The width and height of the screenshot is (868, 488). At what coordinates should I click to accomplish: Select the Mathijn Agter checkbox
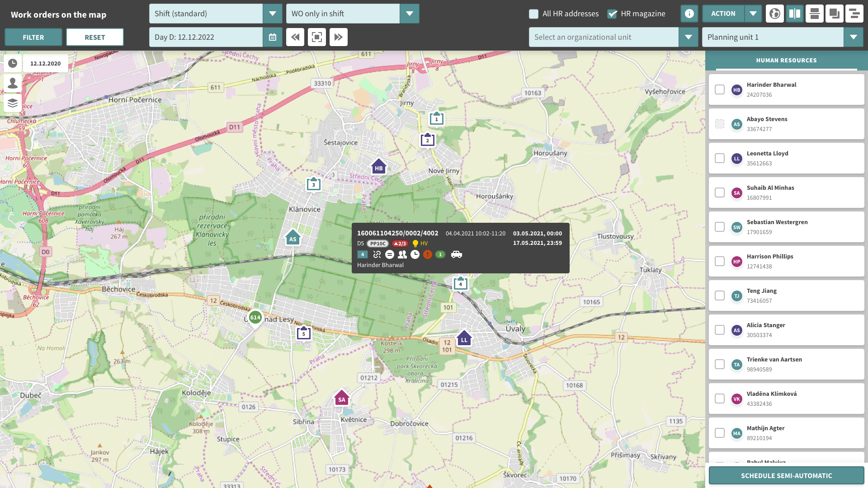(720, 433)
